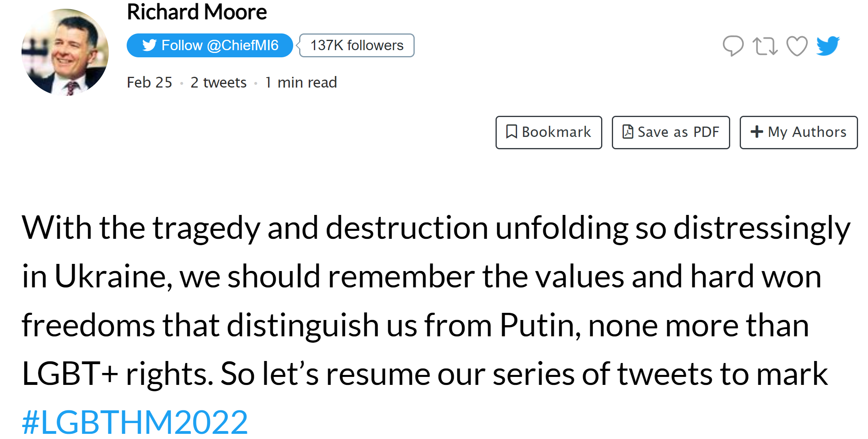The width and height of the screenshot is (868, 439).
Task: Click the Feb 25 date
Action: 149,82
